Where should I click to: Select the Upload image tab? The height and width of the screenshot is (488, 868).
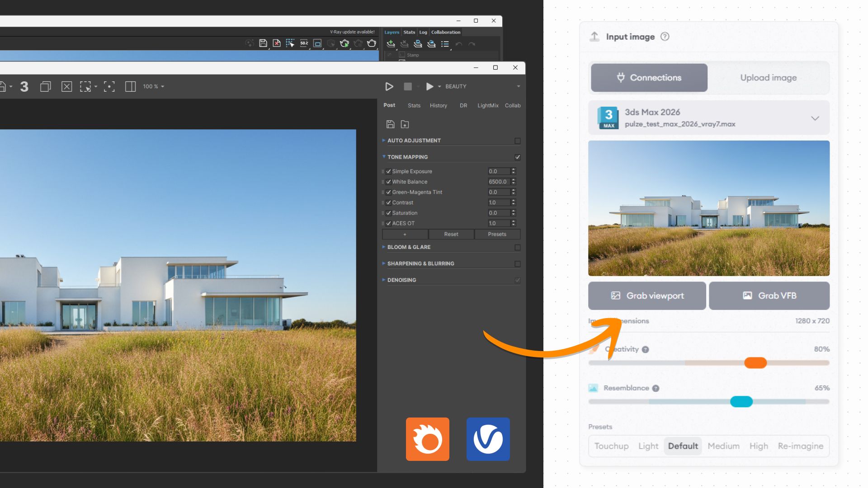[768, 78]
